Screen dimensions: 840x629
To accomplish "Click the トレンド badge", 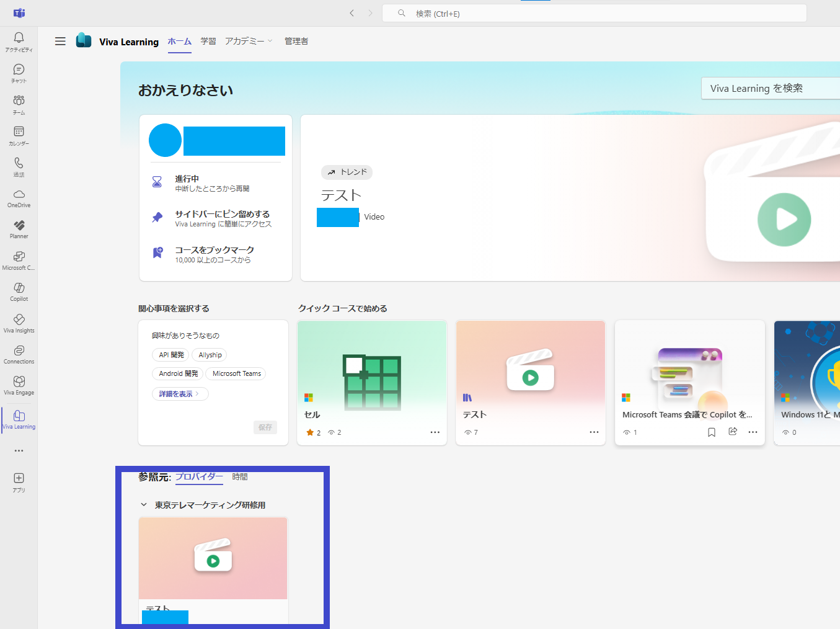I will point(347,172).
